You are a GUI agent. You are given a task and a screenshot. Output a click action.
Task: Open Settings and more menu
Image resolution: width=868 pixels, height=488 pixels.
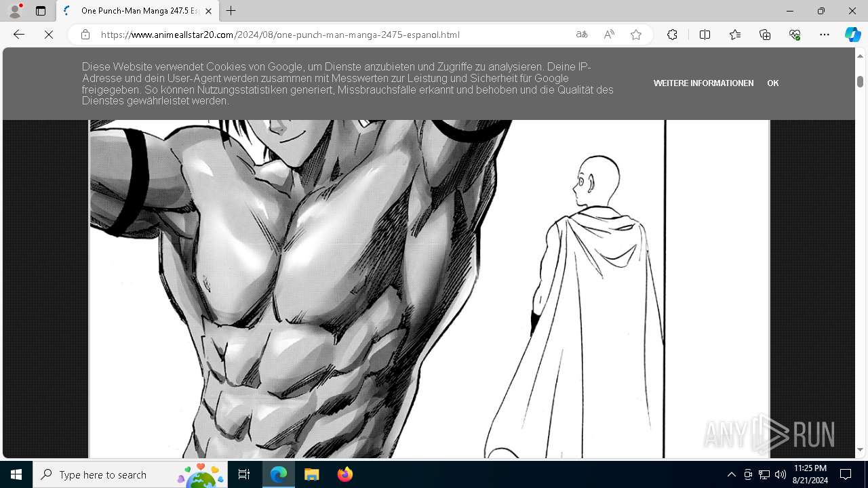coord(825,35)
